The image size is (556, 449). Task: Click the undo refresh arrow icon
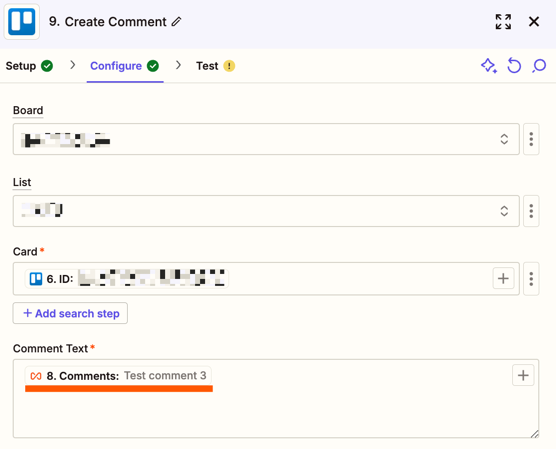click(x=514, y=66)
